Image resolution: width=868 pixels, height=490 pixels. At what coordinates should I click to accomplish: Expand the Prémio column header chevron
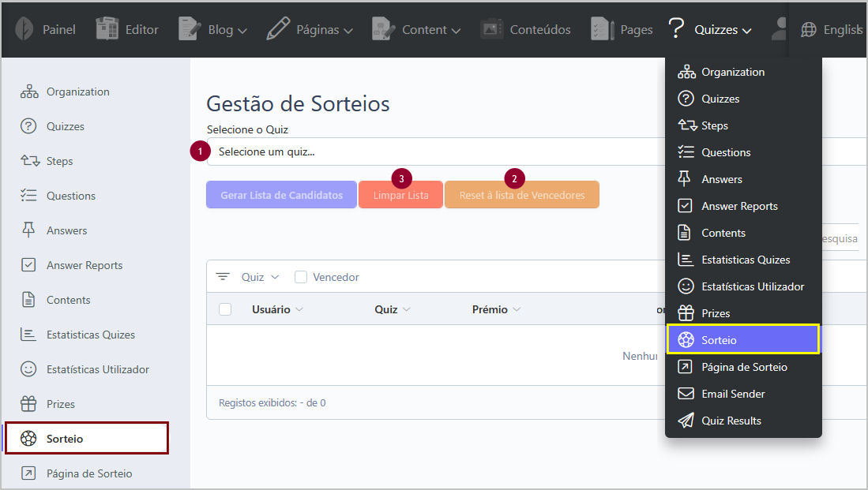tap(517, 309)
